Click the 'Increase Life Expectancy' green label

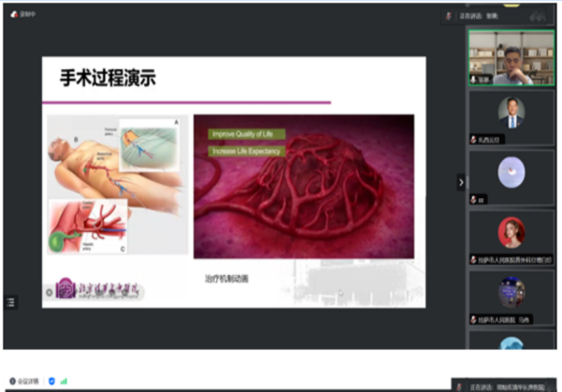pos(245,149)
